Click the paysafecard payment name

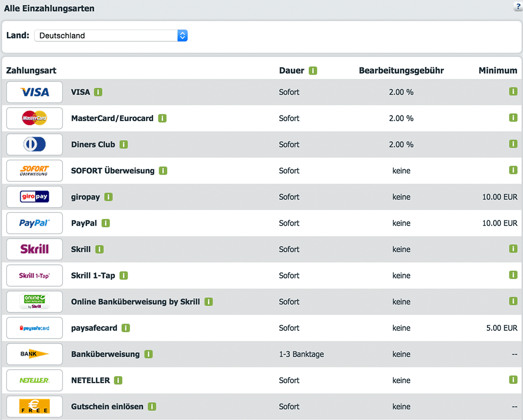[94, 328]
